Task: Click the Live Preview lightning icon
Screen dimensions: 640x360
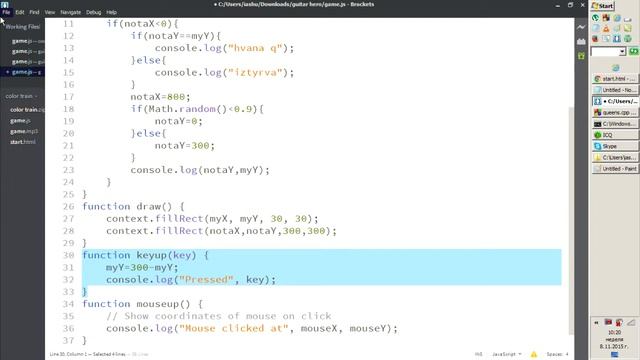Action: click(x=581, y=27)
